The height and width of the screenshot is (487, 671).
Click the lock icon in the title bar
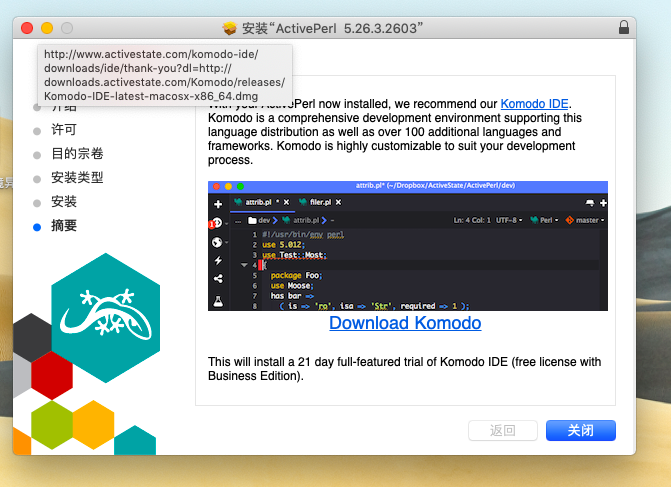click(624, 27)
